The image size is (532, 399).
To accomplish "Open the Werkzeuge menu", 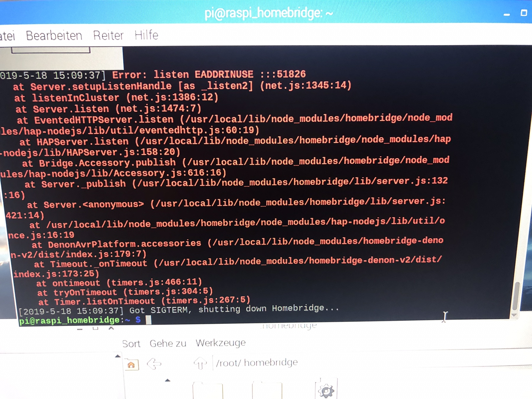I will 220,343.
